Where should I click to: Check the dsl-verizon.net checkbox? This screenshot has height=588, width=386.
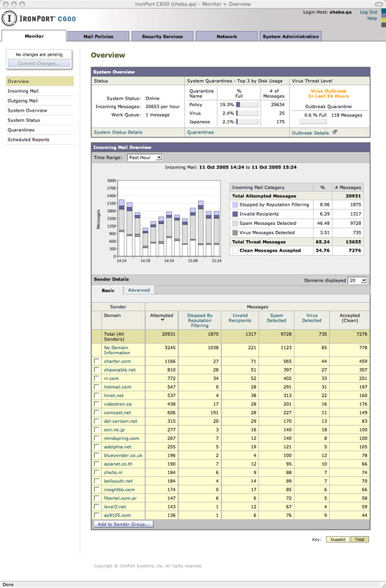[x=97, y=421]
